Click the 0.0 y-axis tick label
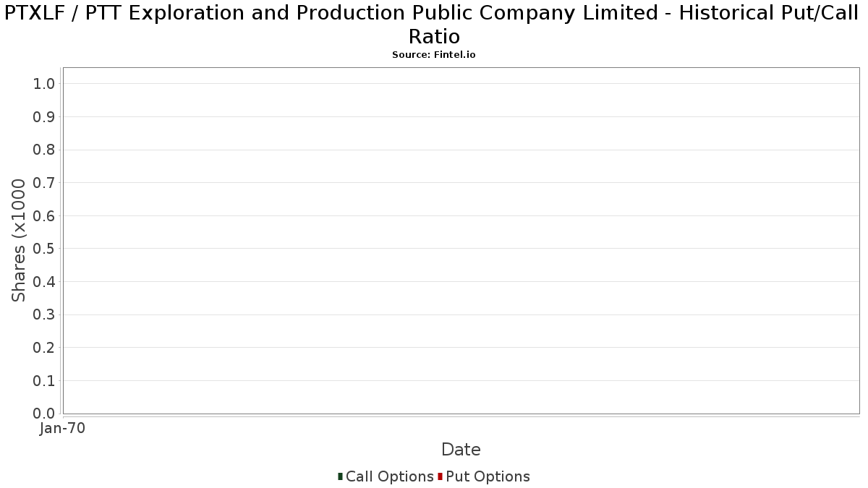 point(44,414)
